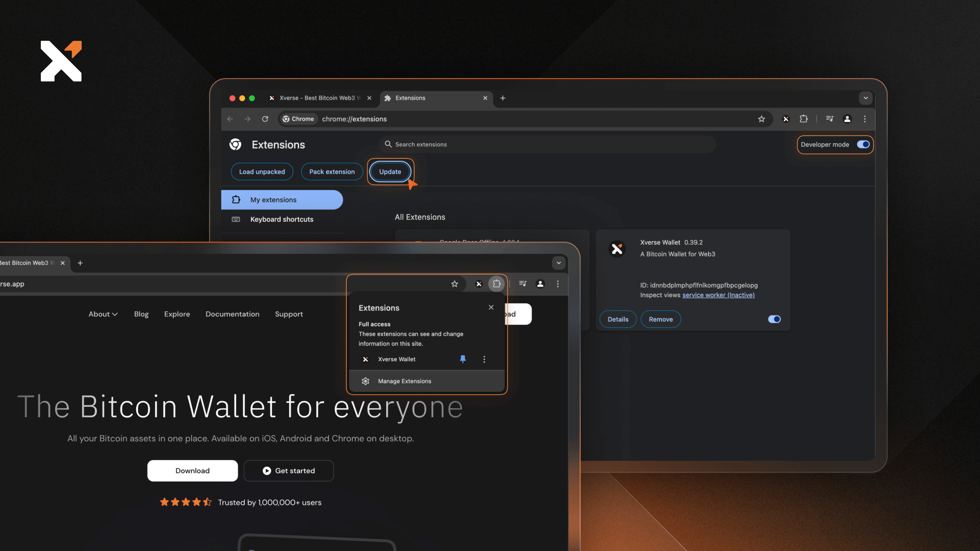Select My extensions in the sidebar
Image resolution: width=980 pixels, height=551 pixels.
(x=282, y=200)
